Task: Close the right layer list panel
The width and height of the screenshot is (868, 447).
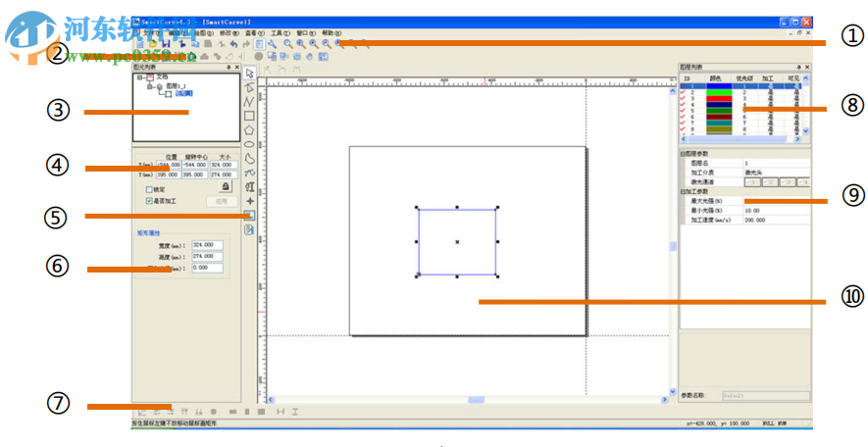Action: [806, 68]
